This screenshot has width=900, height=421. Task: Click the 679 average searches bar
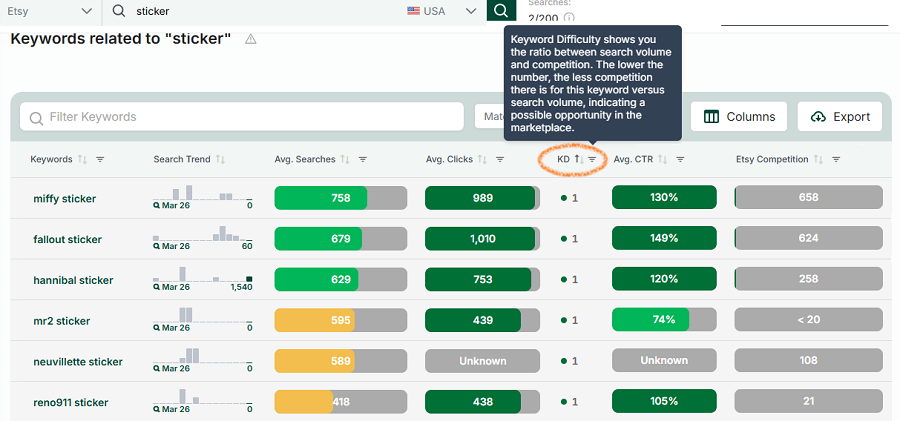coord(341,238)
